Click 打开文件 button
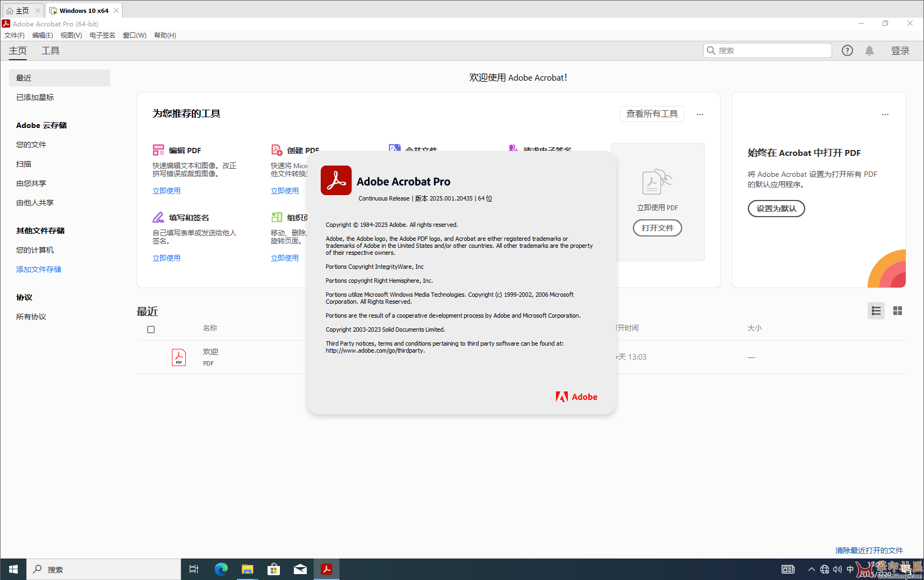 [657, 228]
